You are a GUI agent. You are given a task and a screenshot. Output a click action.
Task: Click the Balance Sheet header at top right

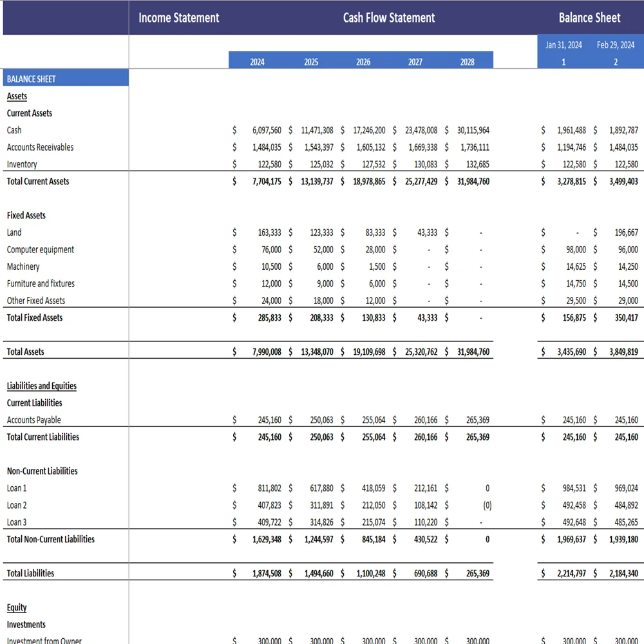tap(589, 18)
